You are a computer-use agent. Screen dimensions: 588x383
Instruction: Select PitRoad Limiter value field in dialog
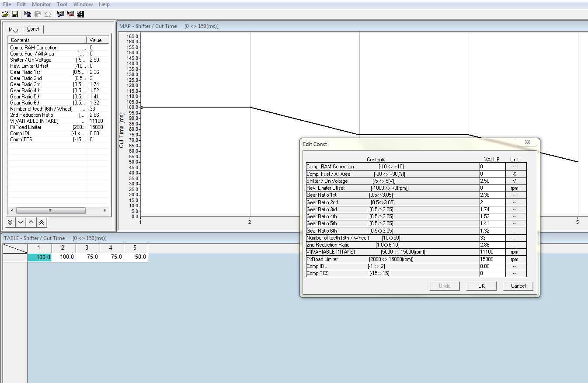coord(492,259)
